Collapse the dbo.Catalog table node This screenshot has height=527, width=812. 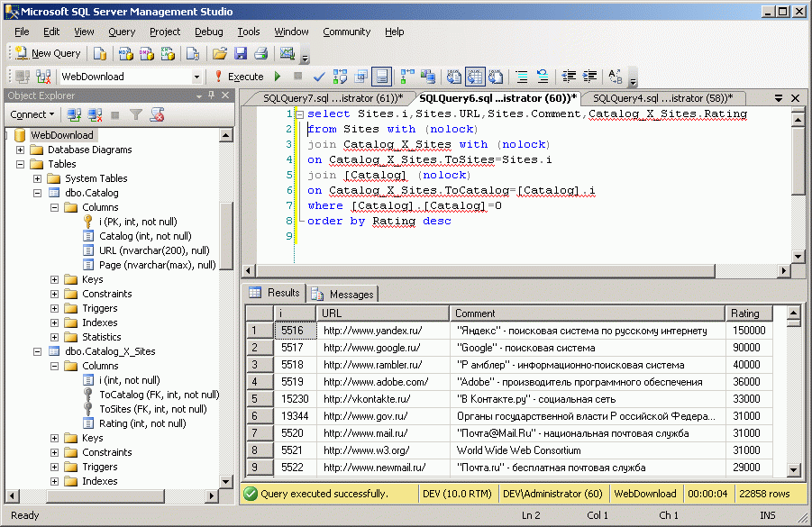[37, 193]
